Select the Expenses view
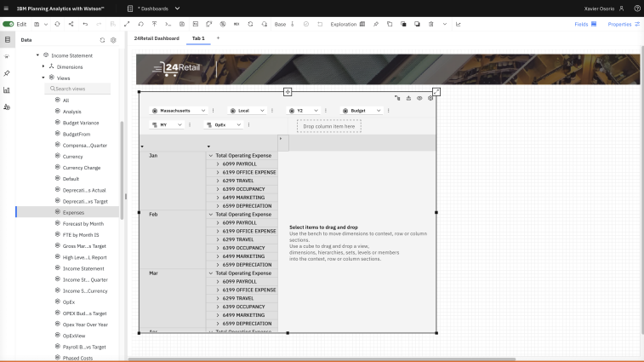This screenshot has height=362, width=644. [x=73, y=212]
